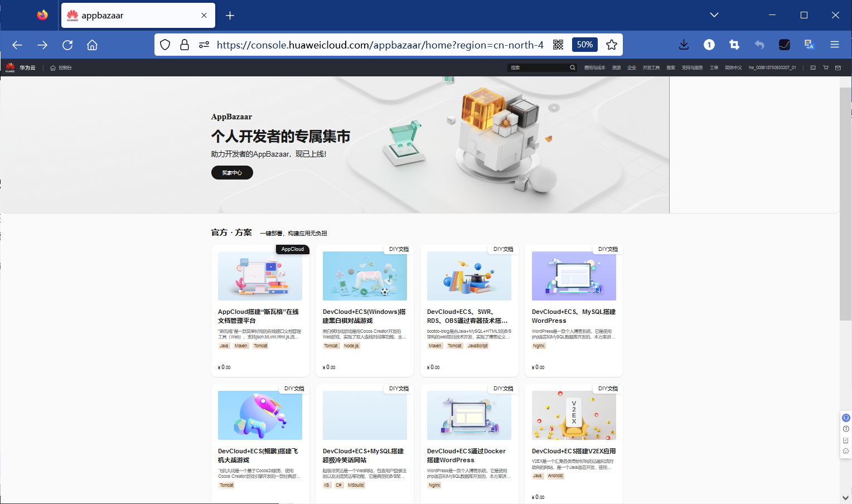This screenshot has width=852, height=504.
Task: Open the search magnifier in Huawei Cloud navbar
Action: click(x=573, y=67)
